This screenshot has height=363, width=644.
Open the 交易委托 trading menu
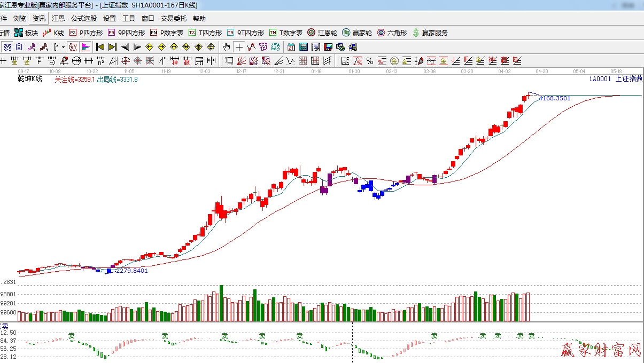pyautogui.click(x=174, y=19)
